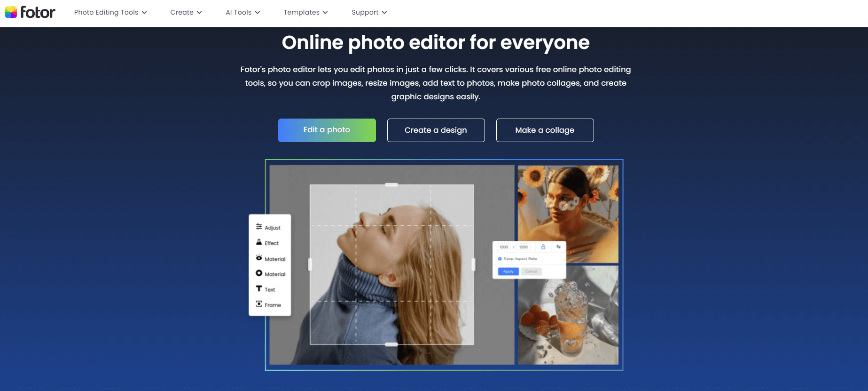This screenshot has height=391, width=868.
Task: Expand the Templates chevron
Action: click(325, 13)
